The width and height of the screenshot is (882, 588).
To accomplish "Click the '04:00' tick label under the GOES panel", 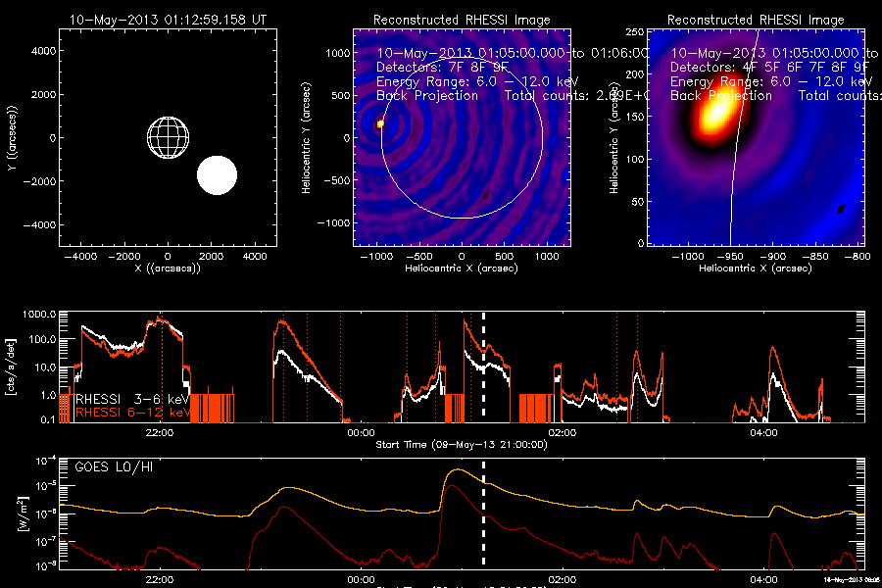I will click(x=763, y=579).
